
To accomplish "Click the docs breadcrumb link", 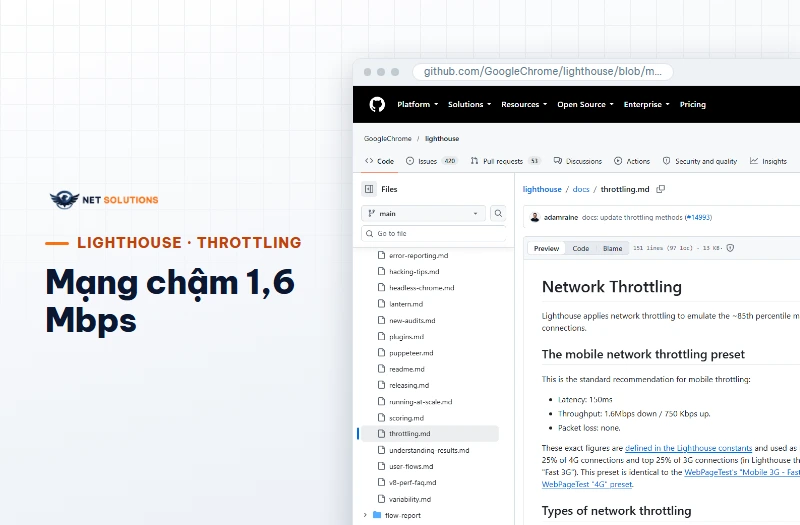I will (581, 189).
